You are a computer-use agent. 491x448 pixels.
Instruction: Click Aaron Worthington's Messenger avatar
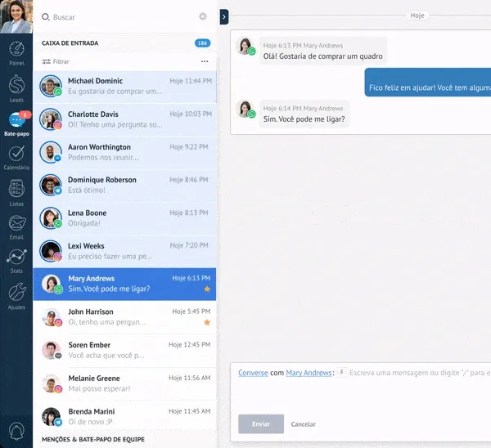coord(51,152)
